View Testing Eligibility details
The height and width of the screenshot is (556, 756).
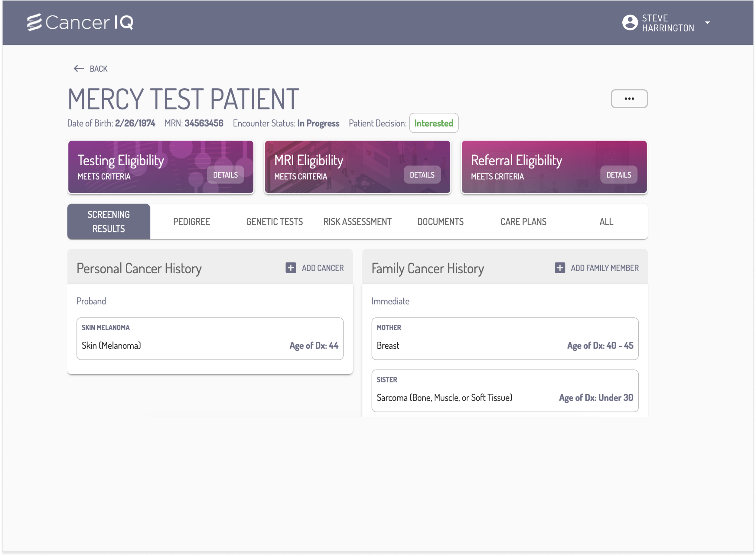[225, 175]
